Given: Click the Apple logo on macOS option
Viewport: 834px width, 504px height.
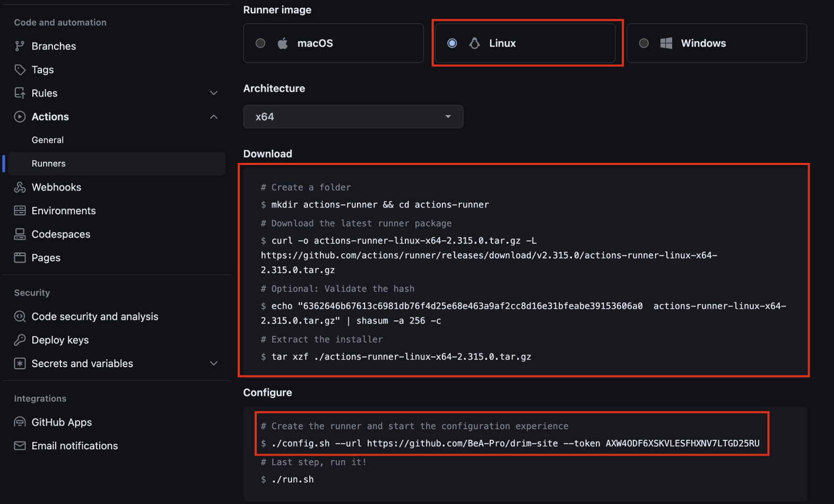Looking at the screenshot, I should [283, 43].
